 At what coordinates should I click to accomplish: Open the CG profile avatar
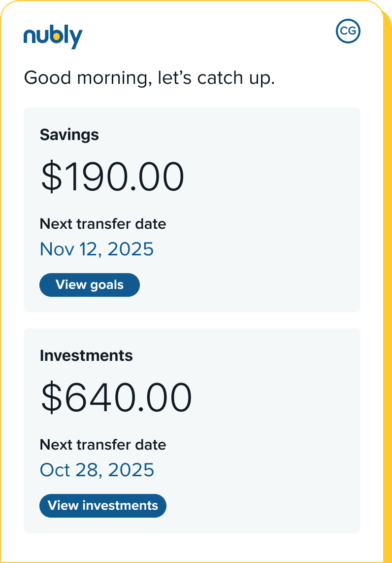[x=348, y=31]
